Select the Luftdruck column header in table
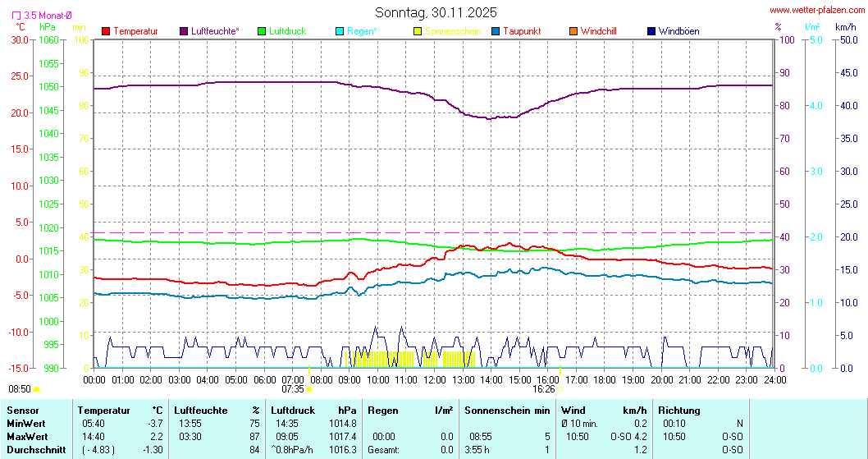The width and height of the screenshot is (868, 459). [293, 411]
